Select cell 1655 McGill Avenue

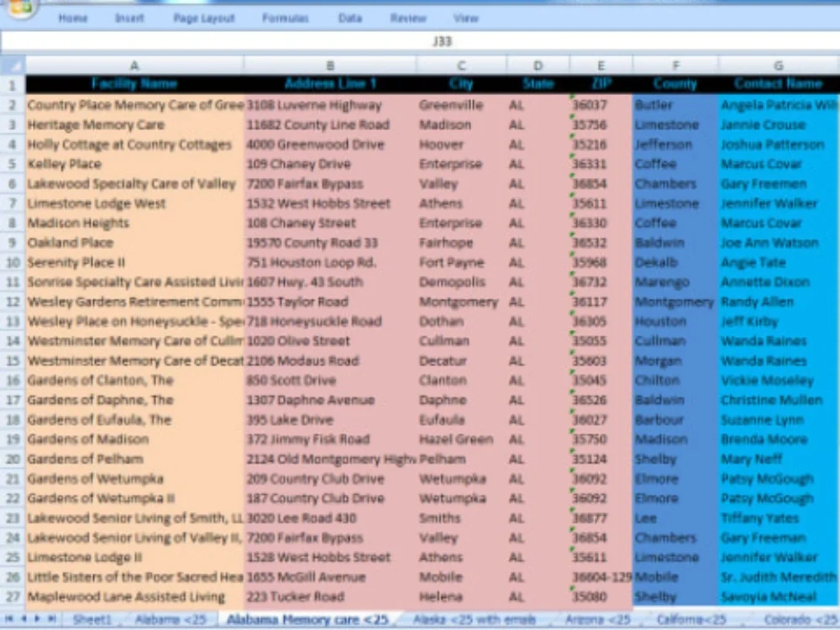click(x=330, y=577)
